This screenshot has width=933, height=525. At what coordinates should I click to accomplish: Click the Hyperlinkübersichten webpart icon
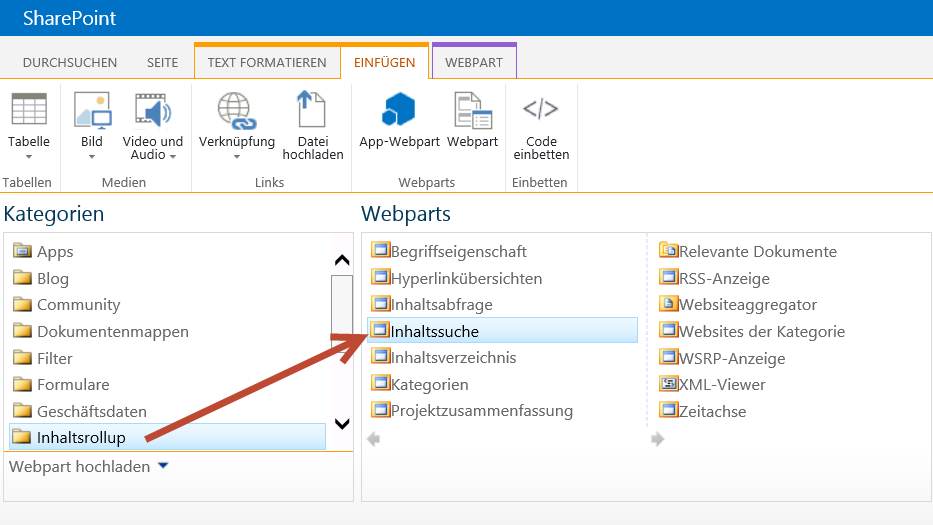pyautogui.click(x=380, y=276)
